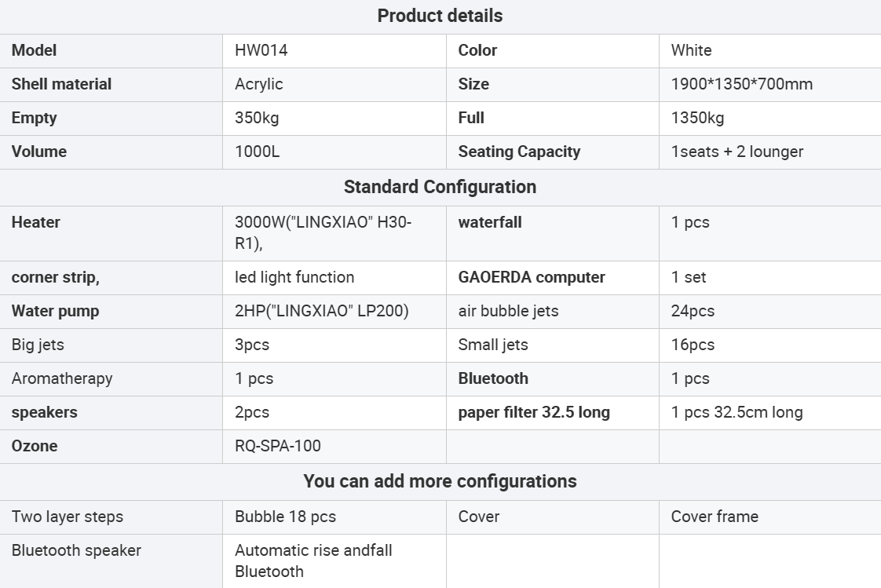Select the 1900*1350*700mm size value

(x=741, y=84)
